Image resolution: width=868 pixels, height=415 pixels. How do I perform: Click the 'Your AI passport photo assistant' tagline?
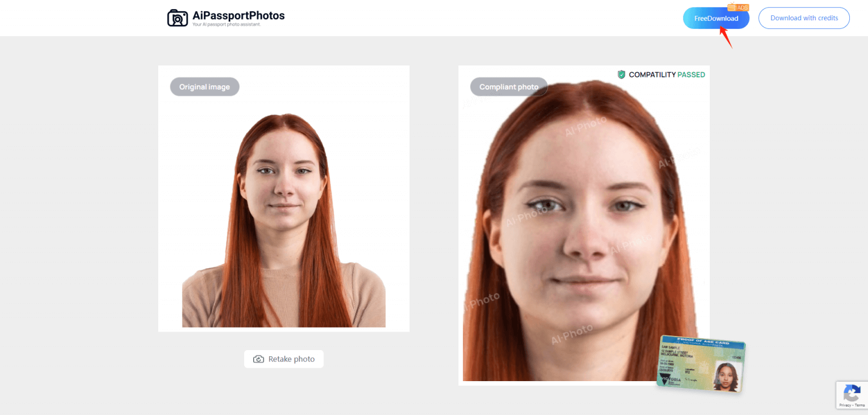point(226,25)
